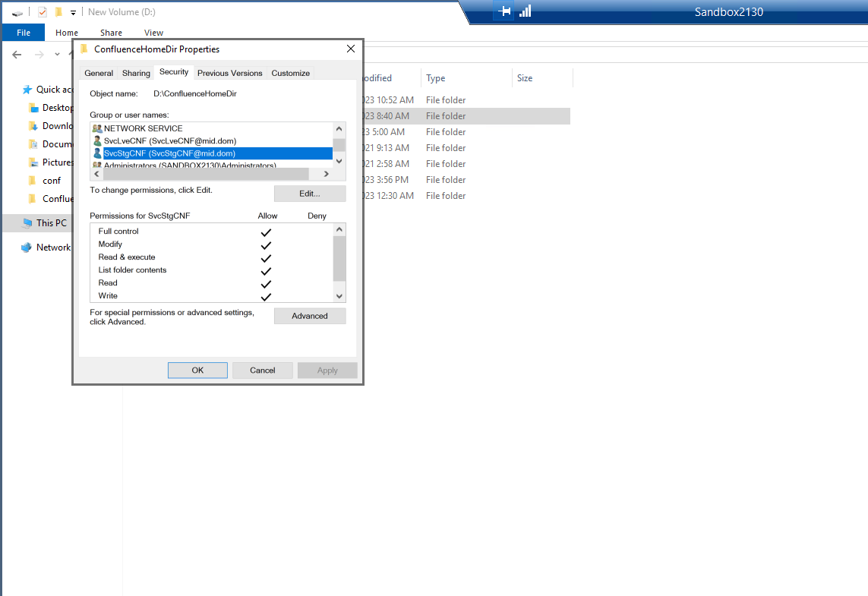The height and width of the screenshot is (596, 868).
Task: Click the Advanced button
Action: [x=310, y=316]
